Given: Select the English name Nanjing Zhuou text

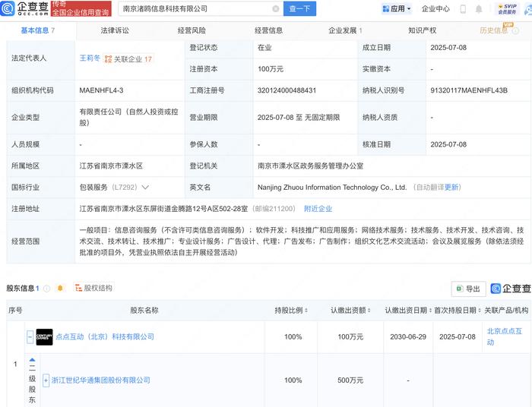Looking at the screenshot, I should pos(332,187).
